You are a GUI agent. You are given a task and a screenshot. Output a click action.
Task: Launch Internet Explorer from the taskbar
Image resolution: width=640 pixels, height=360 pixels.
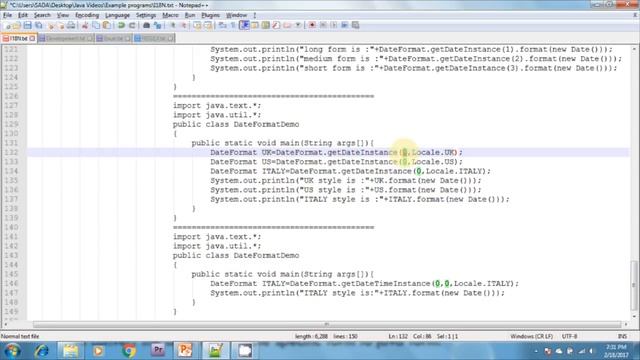(41, 351)
